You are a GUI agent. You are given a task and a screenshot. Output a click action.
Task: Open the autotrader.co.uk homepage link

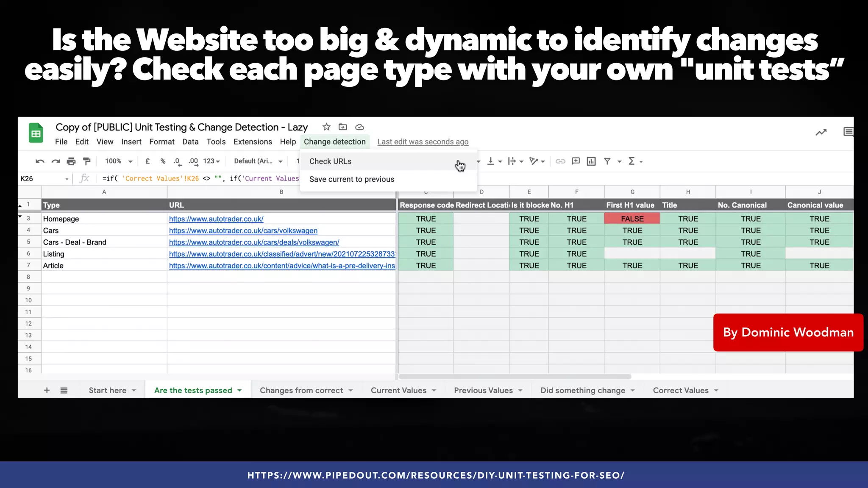pos(216,219)
